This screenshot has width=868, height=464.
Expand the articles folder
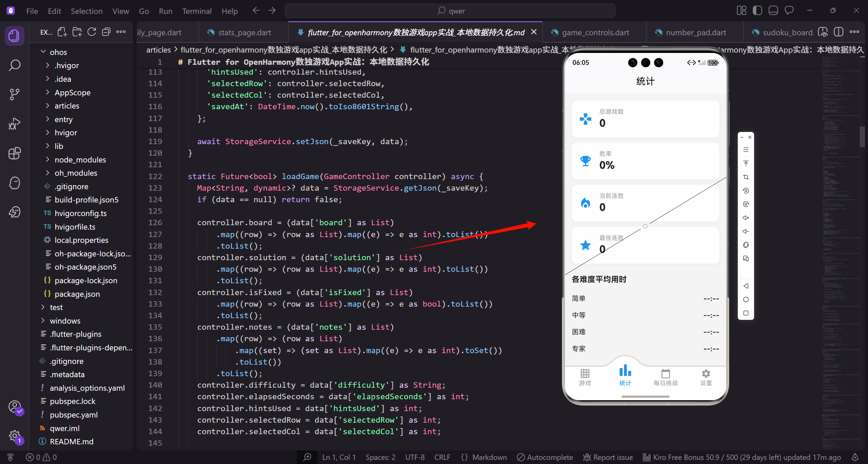coord(67,106)
